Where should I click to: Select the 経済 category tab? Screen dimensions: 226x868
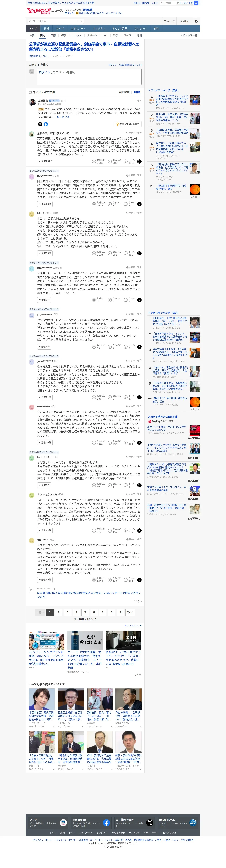pyautogui.click(x=64, y=36)
